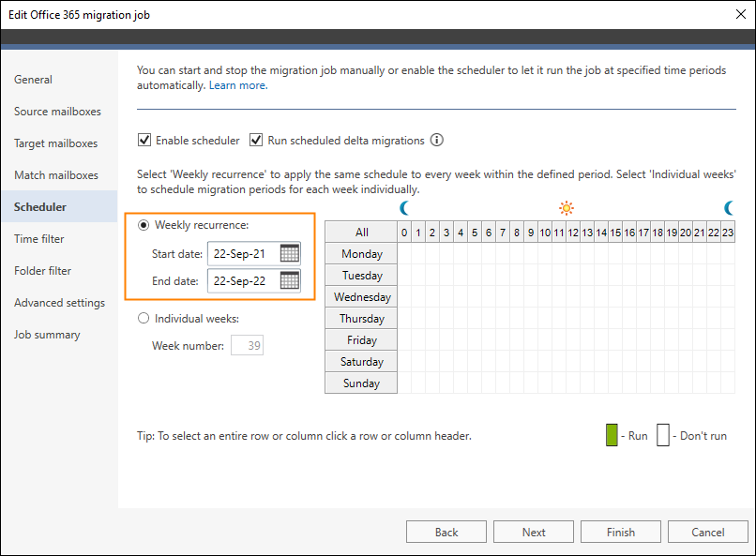Click Sunday cell at hour 23
The image size is (756, 556).
[728, 383]
